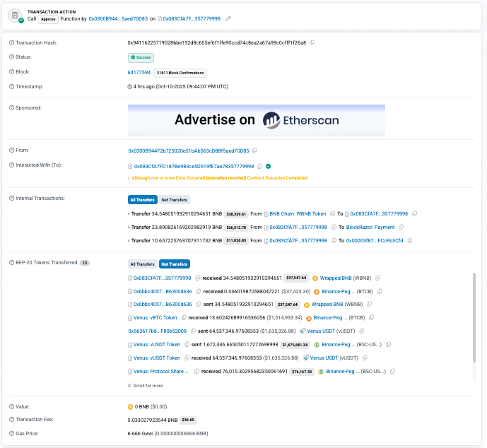
Task: Click the $36.65 transaction fee badge
Action: click(x=188, y=420)
